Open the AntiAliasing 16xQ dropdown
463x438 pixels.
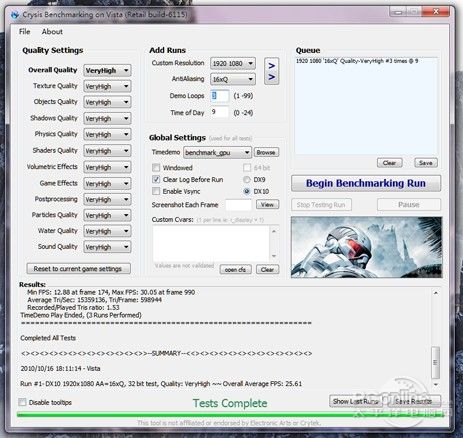(233, 79)
